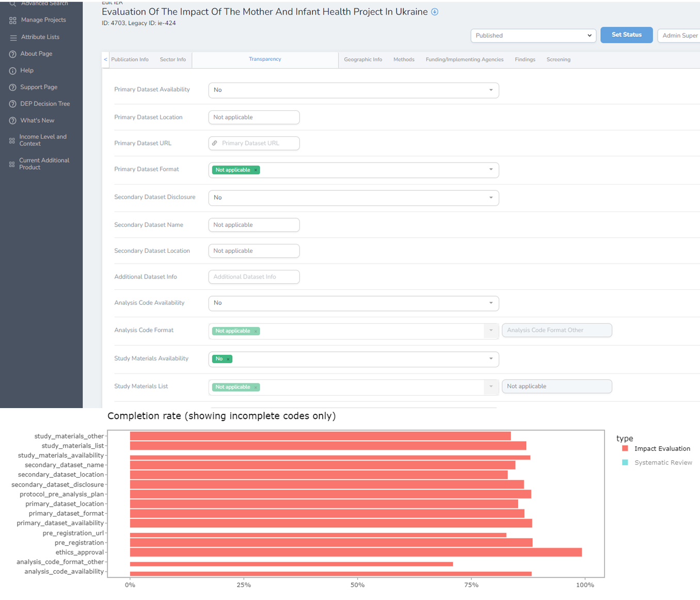
Task: Click the About Page question-mark icon
Action: pyautogui.click(x=13, y=54)
